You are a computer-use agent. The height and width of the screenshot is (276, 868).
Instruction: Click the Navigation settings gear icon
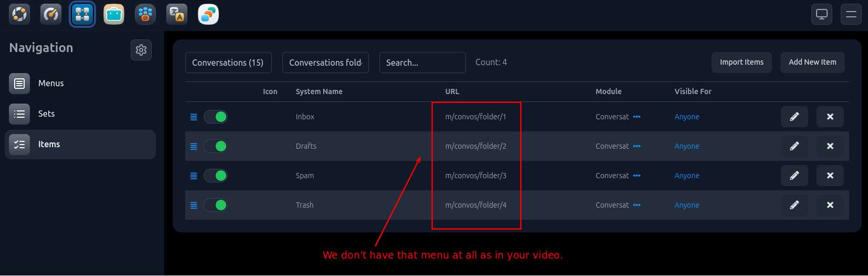[x=141, y=50]
